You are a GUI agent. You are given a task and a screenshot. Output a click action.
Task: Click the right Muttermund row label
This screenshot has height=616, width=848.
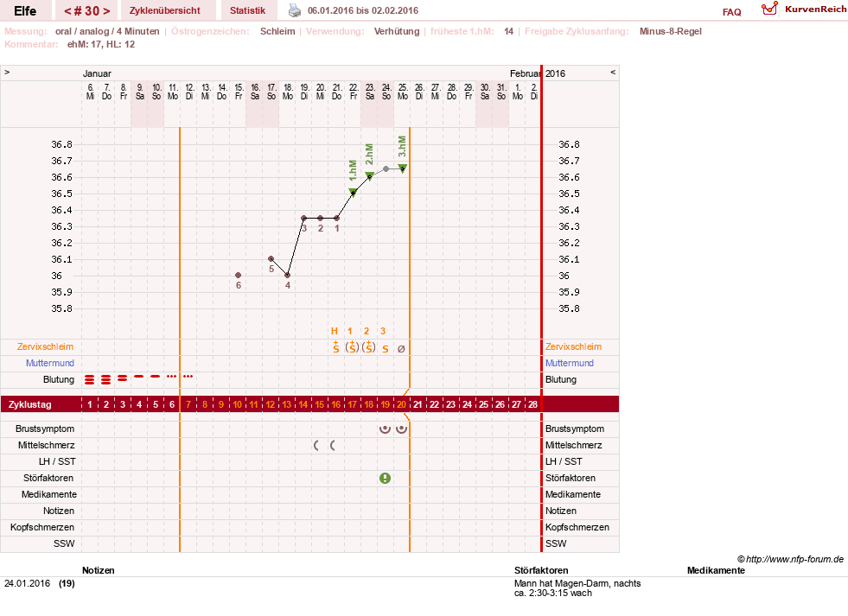[570, 363]
